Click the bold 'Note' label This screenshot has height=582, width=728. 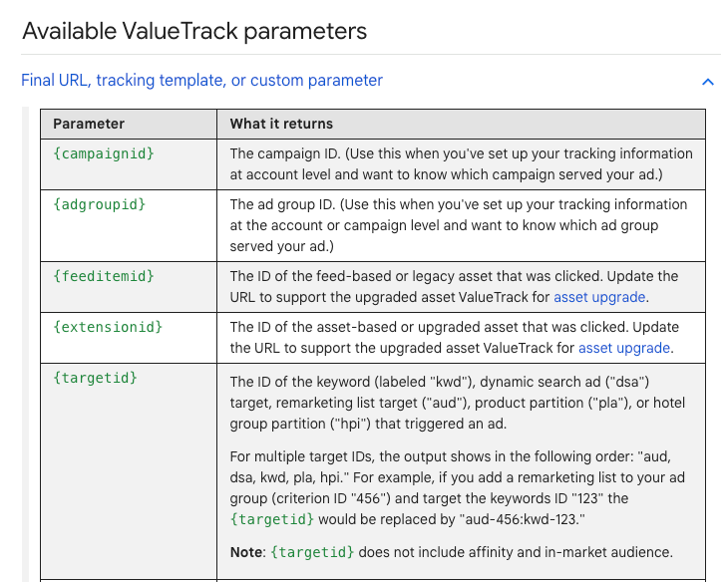(x=246, y=552)
